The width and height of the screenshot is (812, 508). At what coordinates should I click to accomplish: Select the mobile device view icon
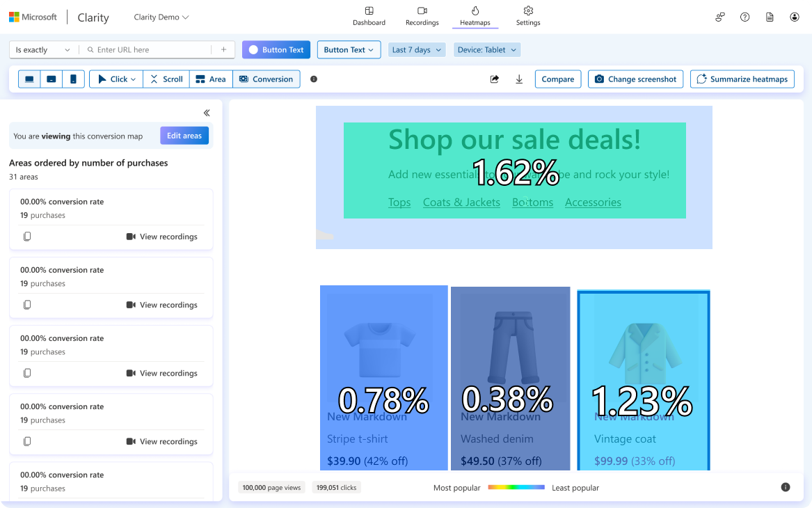coord(73,79)
